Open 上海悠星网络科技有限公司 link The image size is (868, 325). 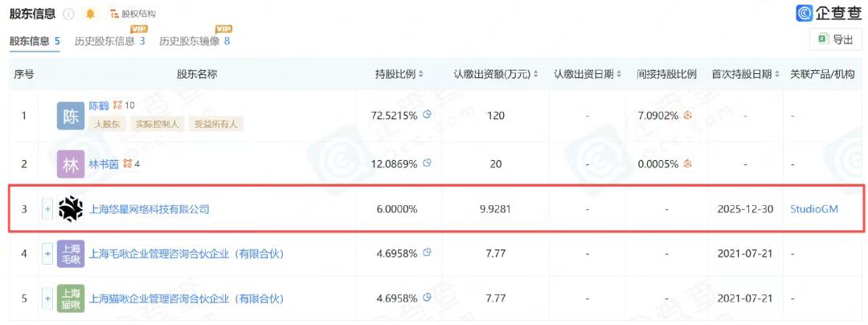tap(149, 209)
